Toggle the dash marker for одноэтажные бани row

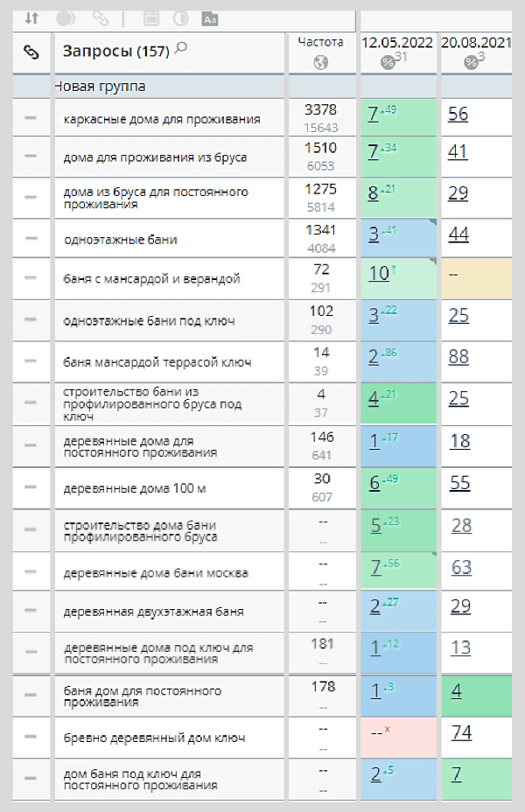(31, 238)
